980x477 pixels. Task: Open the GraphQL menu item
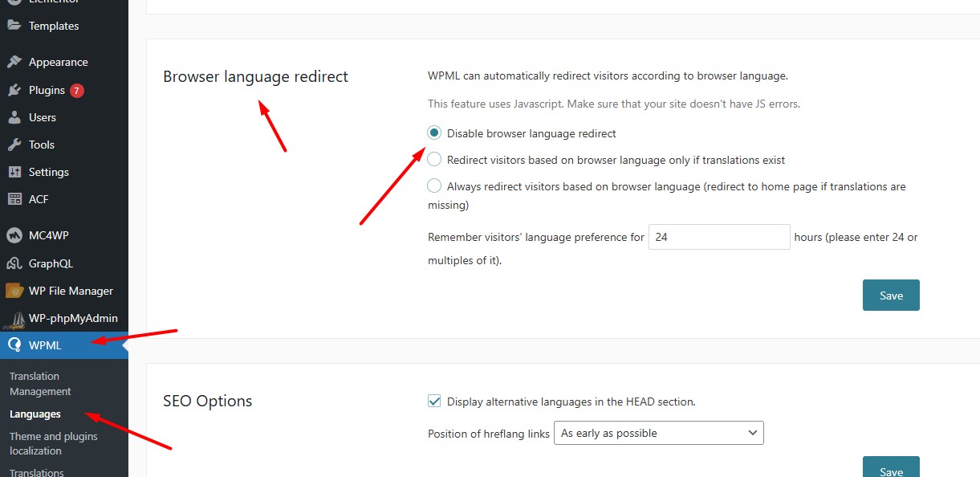pyautogui.click(x=51, y=263)
